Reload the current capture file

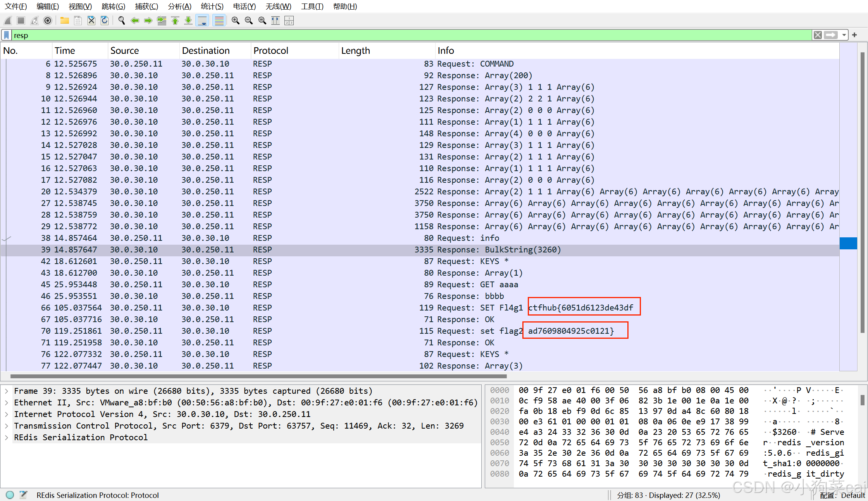(x=105, y=21)
